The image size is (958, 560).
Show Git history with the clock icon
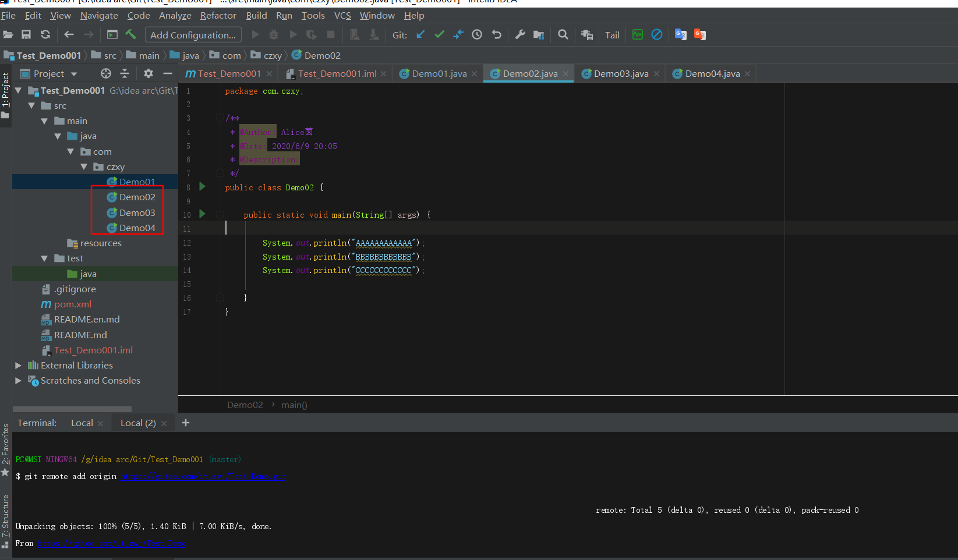point(477,35)
